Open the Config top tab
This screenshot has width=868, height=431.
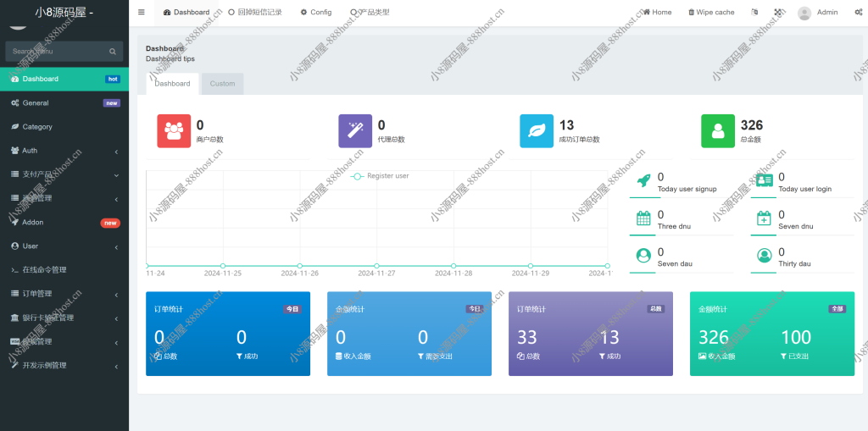pos(316,12)
